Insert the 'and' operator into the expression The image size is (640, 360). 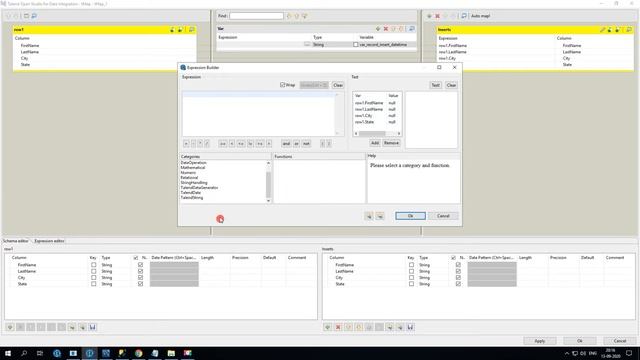[x=286, y=143]
